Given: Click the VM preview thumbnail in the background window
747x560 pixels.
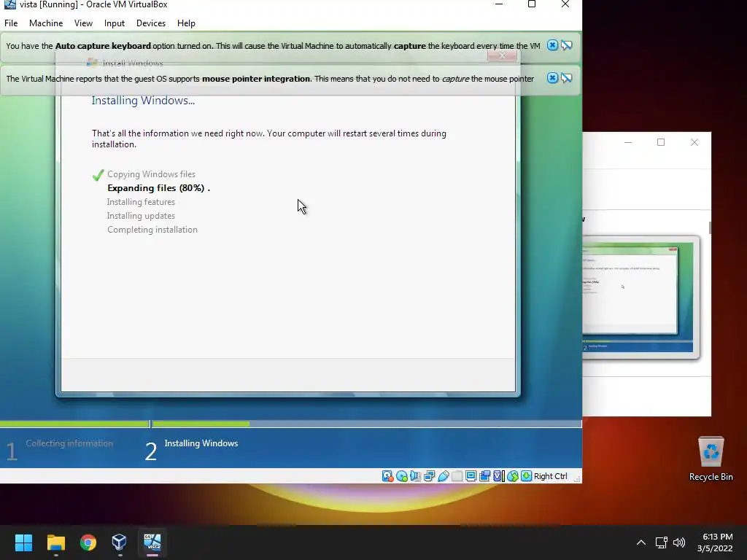Looking at the screenshot, I should (641, 297).
